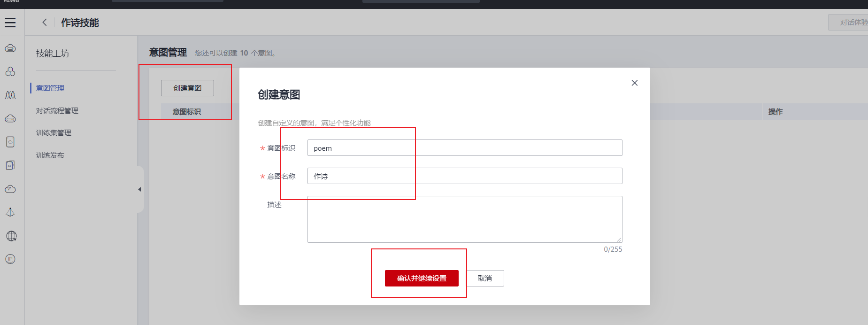Click the three-circles cluster icon in sidebar
The image size is (868, 325).
pos(10,71)
